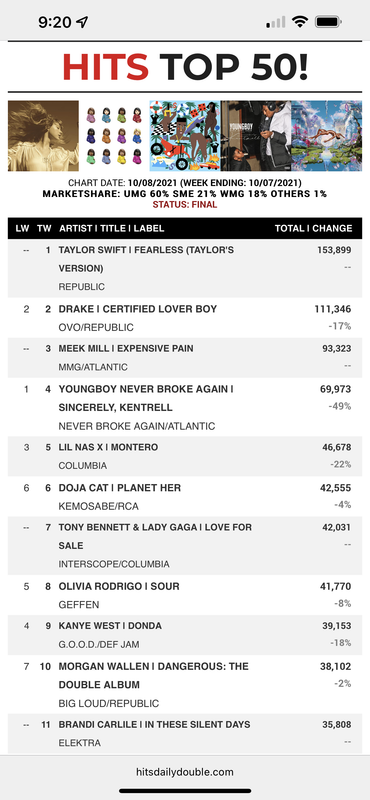The image size is (370, 800).
Task: Open Meek Mill Expensive Pain cover art
Action: tap(185, 136)
